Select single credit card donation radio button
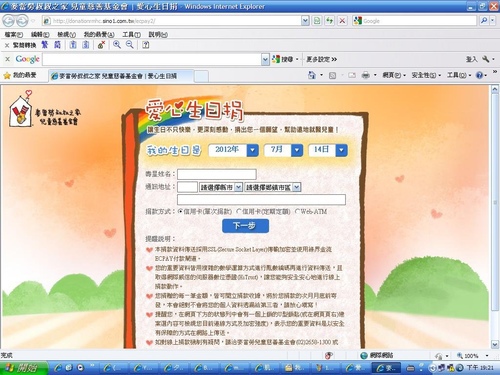 (180, 211)
